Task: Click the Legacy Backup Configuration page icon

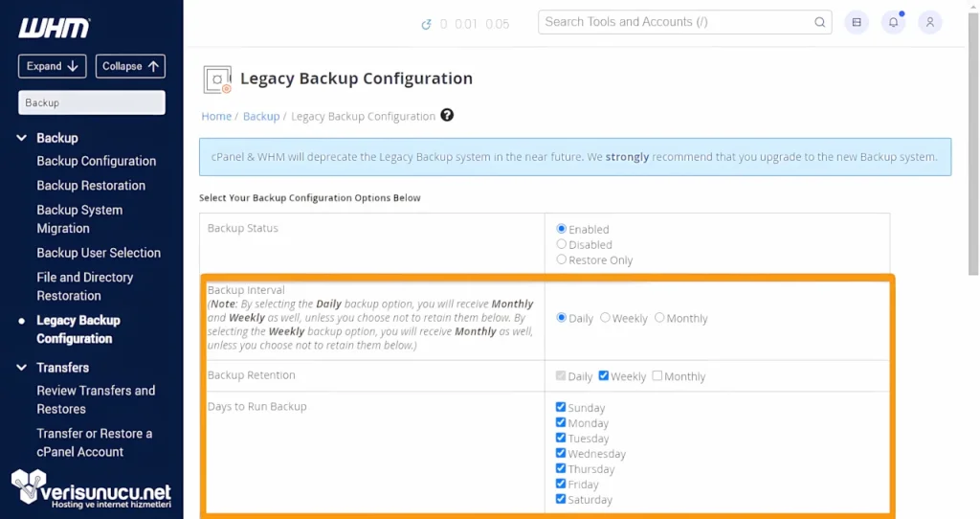Action: tap(217, 79)
